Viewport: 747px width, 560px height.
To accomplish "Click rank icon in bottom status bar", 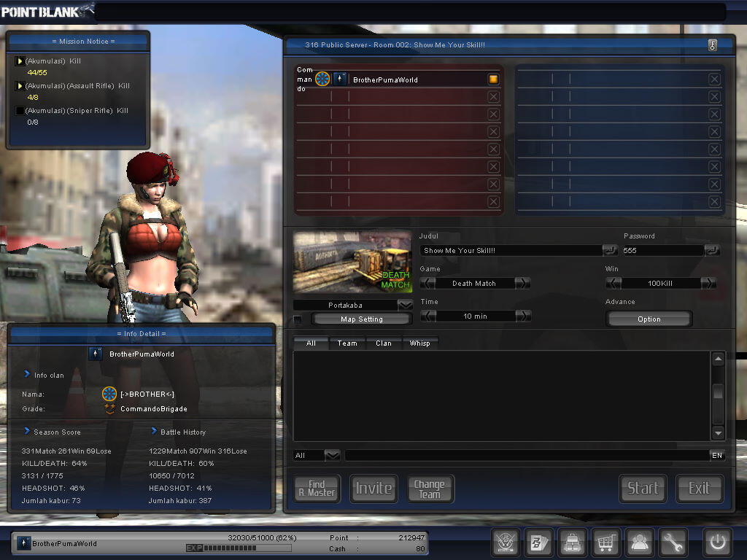I will pyautogui.click(x=23, y=542).
